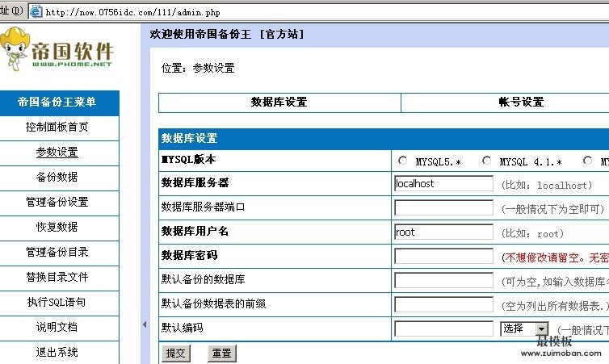Click the hint text (比如: root)
609x364 pixels.
pyautogui.click(x=532, y=233)
